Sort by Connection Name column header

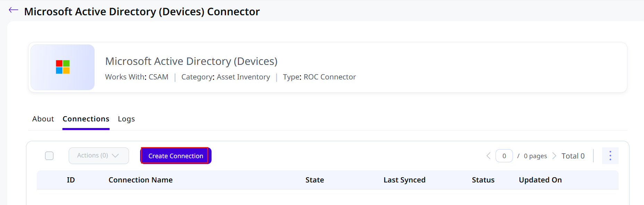pyautogui.click(x=140, y=180)
